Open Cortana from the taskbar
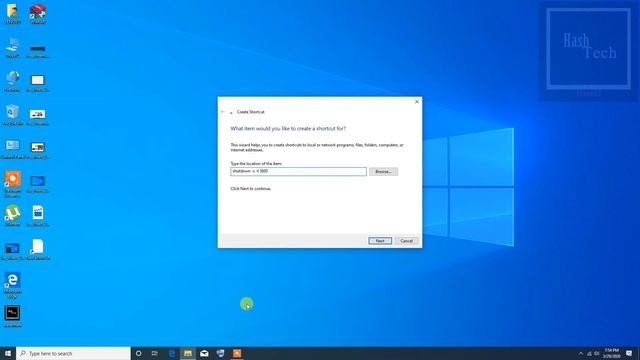The width and height of the screenshot is (640, 360). click(x=138, y=353)
